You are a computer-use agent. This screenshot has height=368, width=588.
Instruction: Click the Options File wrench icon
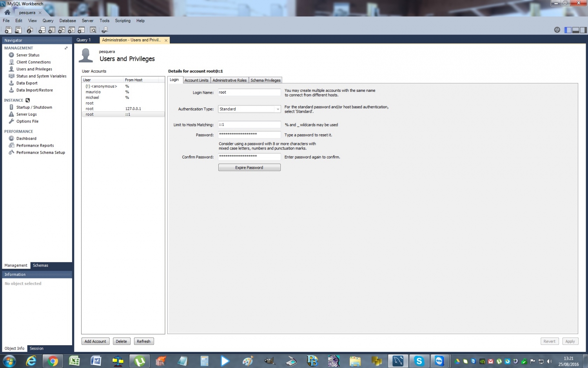(11, 121)
